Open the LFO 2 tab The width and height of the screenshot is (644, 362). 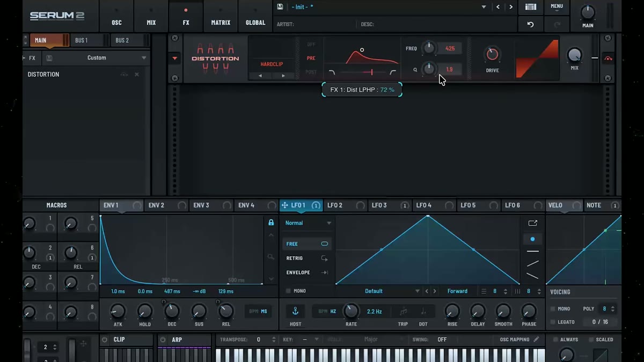pyautogui.click(x=345, y=205)
